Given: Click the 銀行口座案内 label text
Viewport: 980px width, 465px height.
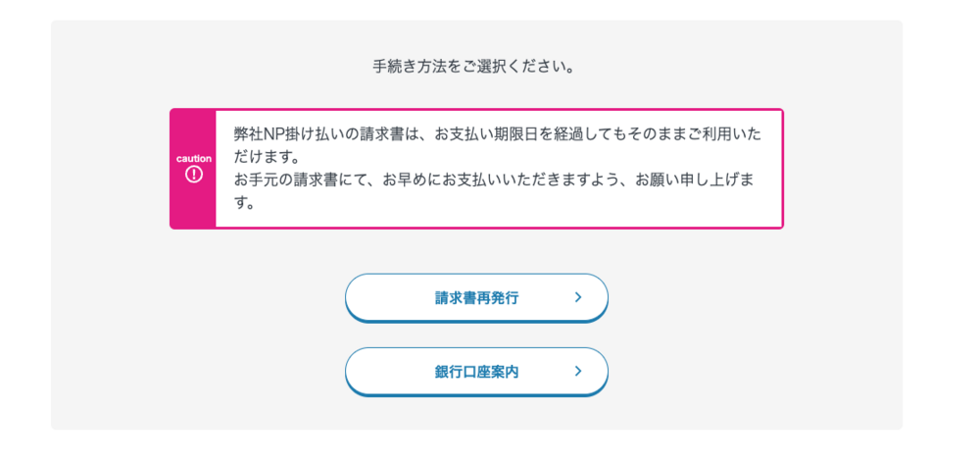Looking at the screenshot, I should coord(477,373).
